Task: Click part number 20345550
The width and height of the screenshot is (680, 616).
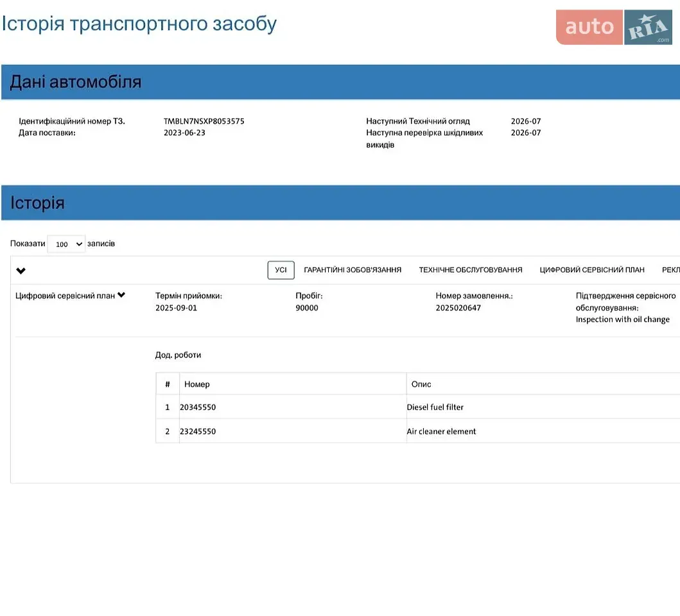Action: (x=198, y=407)
